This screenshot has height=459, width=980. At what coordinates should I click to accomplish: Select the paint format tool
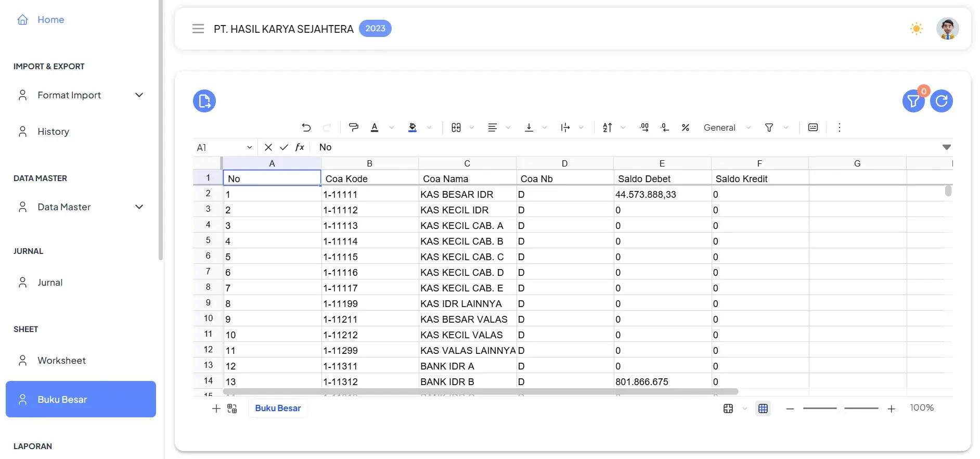(354, 127)
